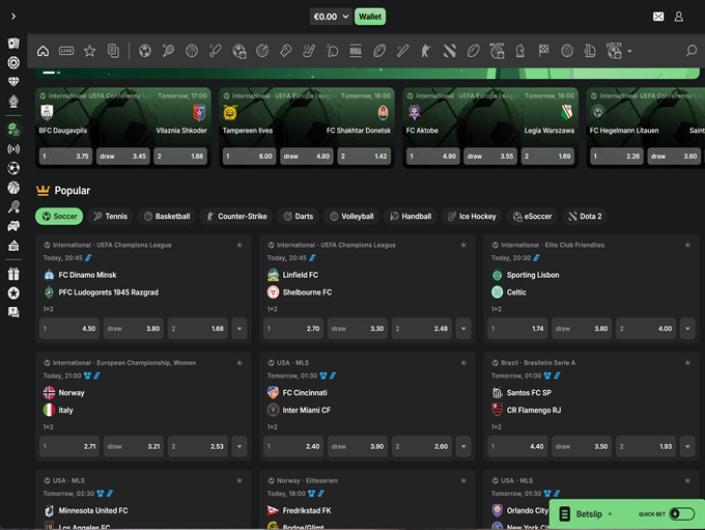Click the search magnifier icon
The width and height of the screenshot is (705, 530).
(x=691, y=51)
